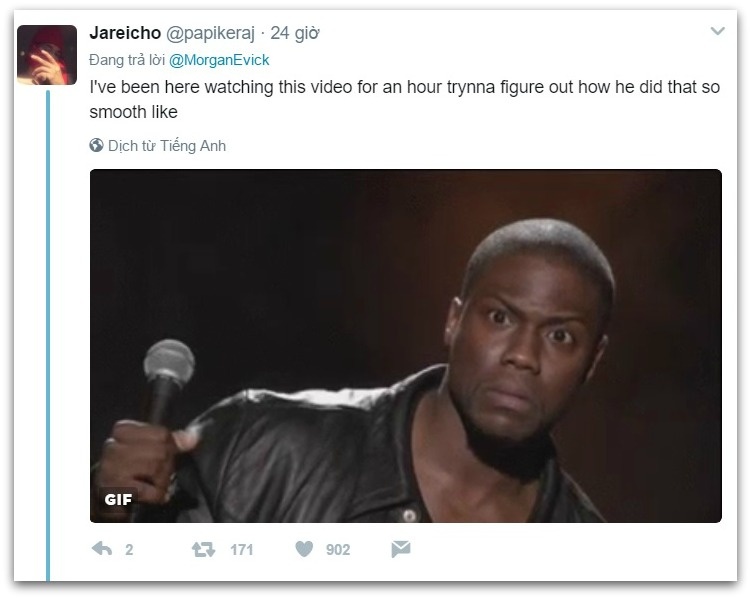Retweet this tweet using the retweet icon

[204, 549]
